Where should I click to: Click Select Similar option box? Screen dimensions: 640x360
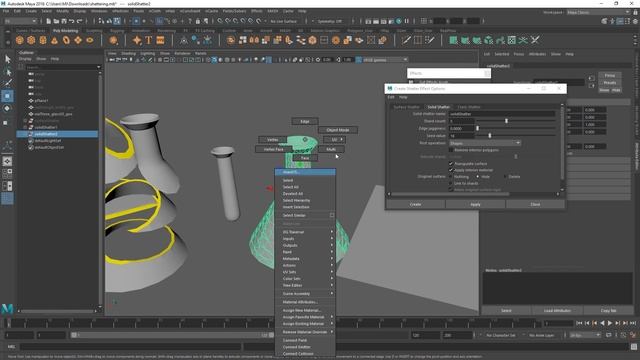[332, 216]
